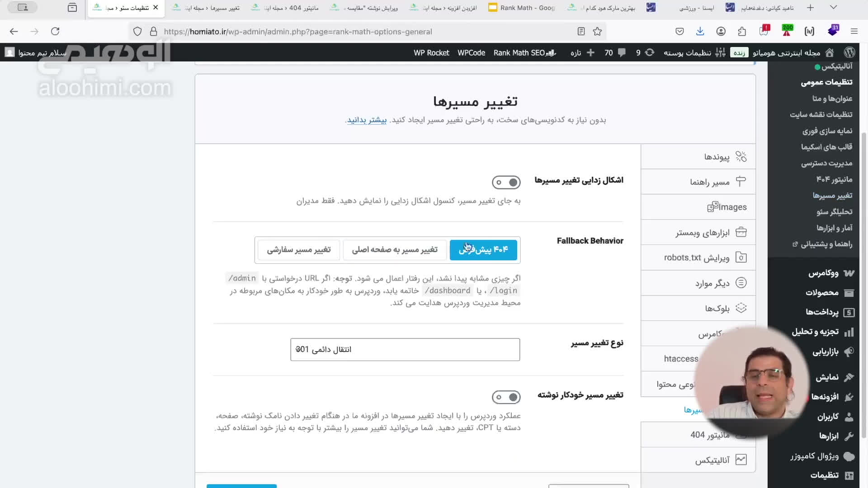The image size is (868, 488).
Task: Open the Firefox account profile icon
Action: (721, 32)
